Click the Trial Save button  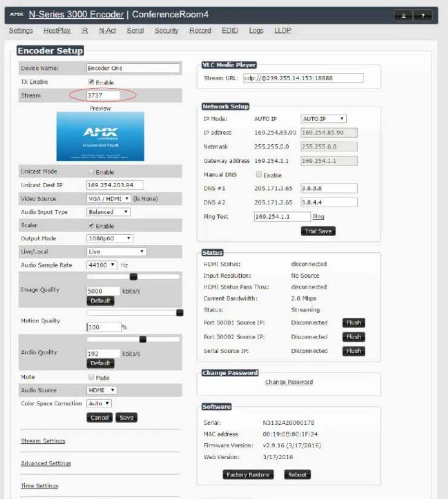tap(318, 231)
